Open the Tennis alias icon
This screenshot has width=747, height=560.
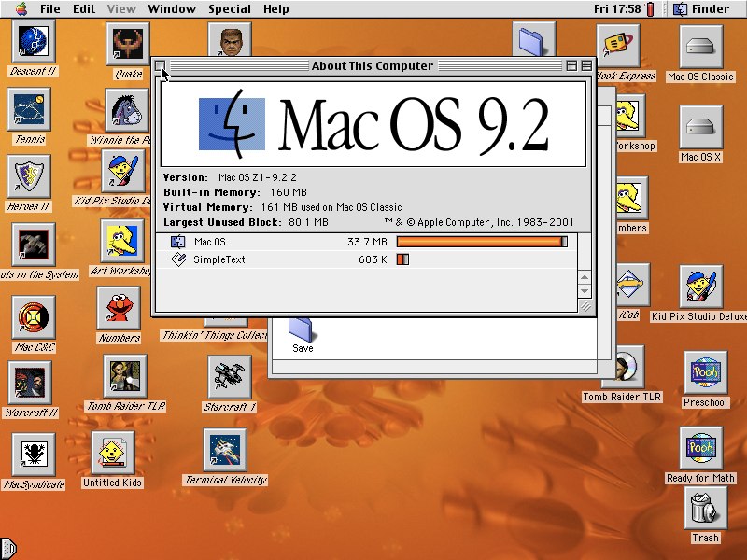(29, 109)
